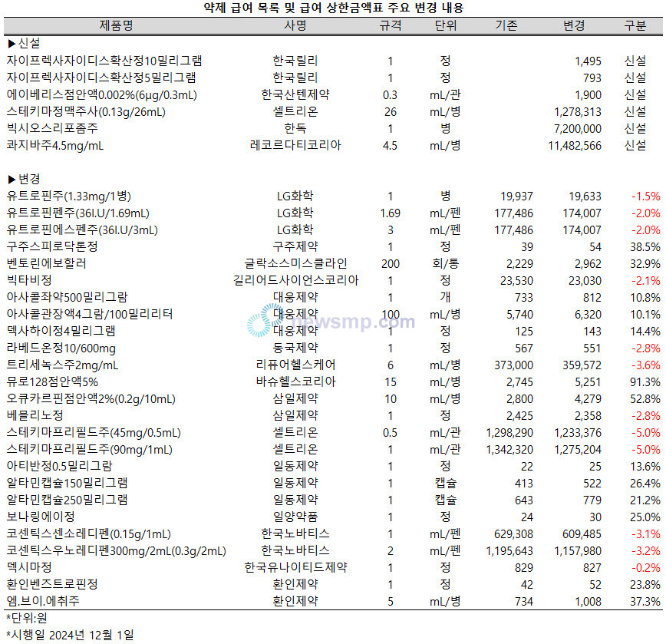Select the ▶신설 section heading

25,43
